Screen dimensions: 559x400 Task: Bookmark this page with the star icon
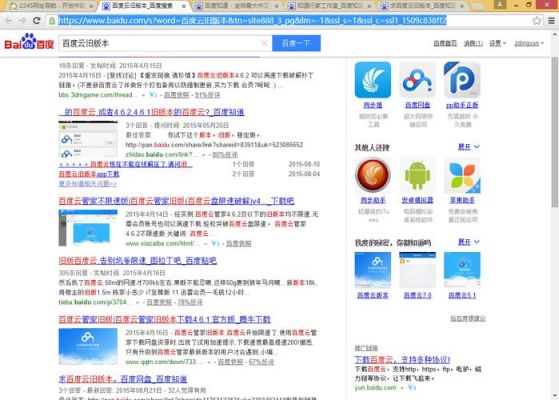pos(537,21)
